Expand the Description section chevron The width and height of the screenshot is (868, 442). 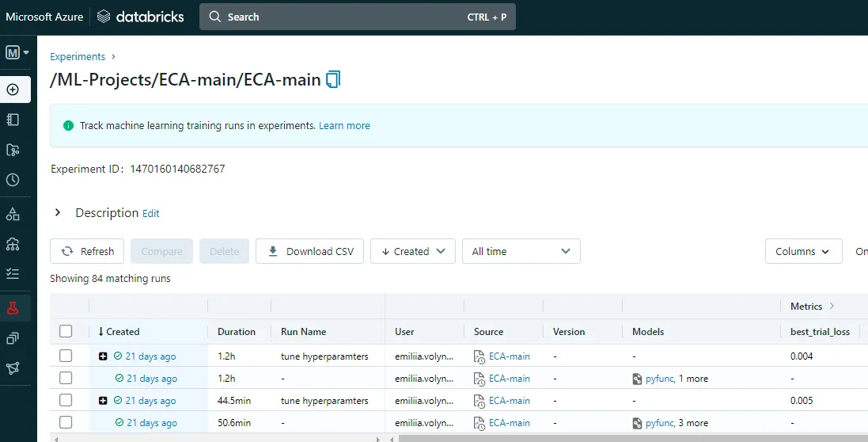(x=58, y=213)
